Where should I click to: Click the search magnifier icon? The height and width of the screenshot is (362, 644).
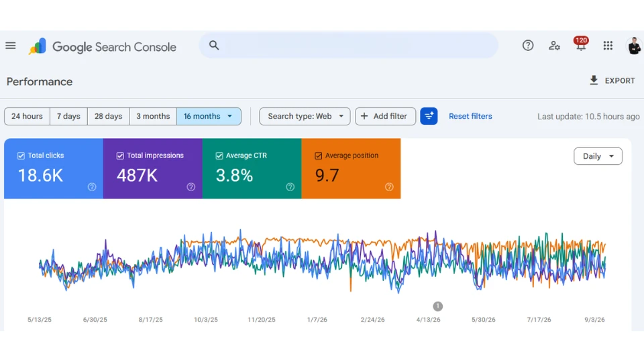(213, 45)
